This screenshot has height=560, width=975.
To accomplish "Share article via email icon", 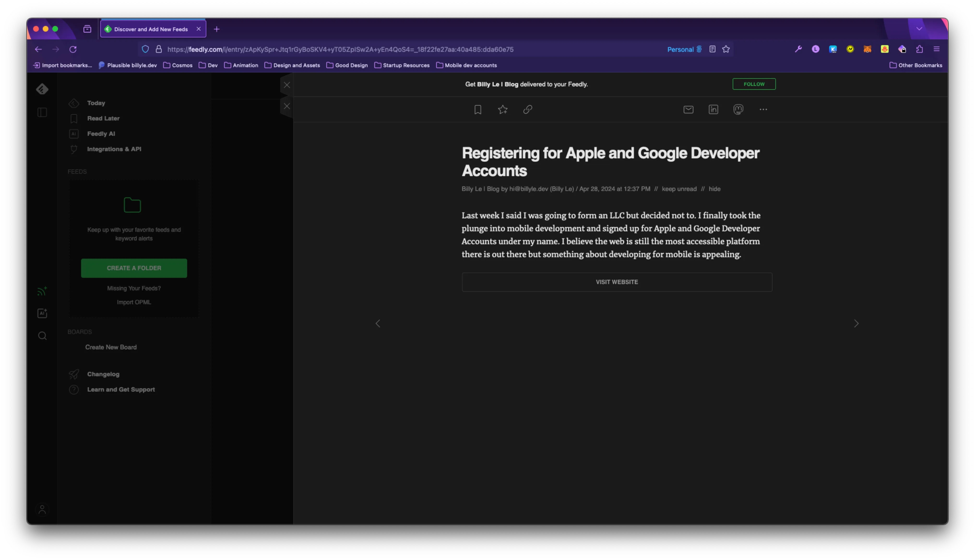I will point(689,110).
